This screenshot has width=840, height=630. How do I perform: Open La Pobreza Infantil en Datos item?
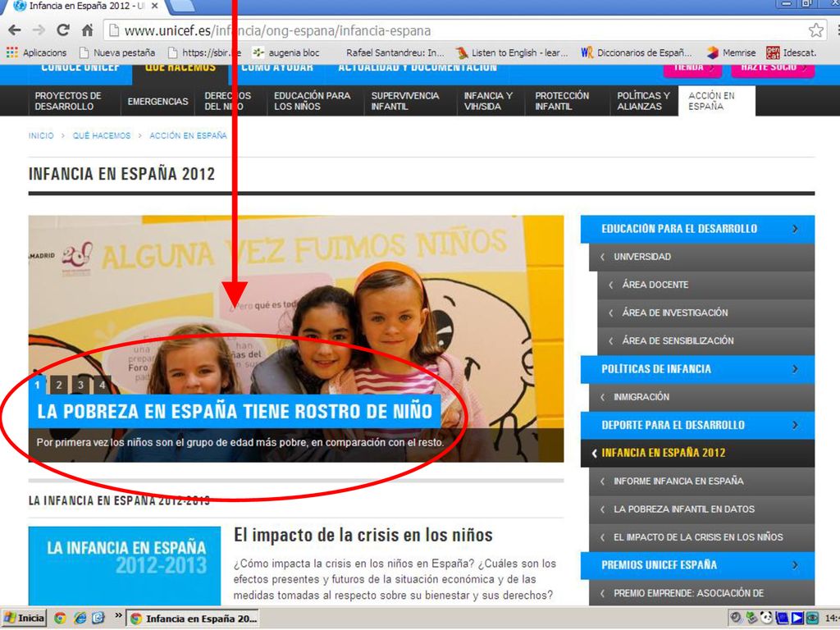pyautogui.click(x=702, y=509)
